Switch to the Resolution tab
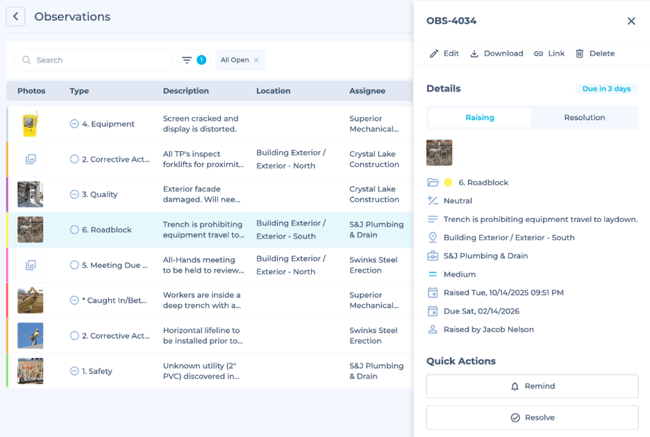This screenshot has width=650, height=437. pyautogui.click(x=584, y=118)
